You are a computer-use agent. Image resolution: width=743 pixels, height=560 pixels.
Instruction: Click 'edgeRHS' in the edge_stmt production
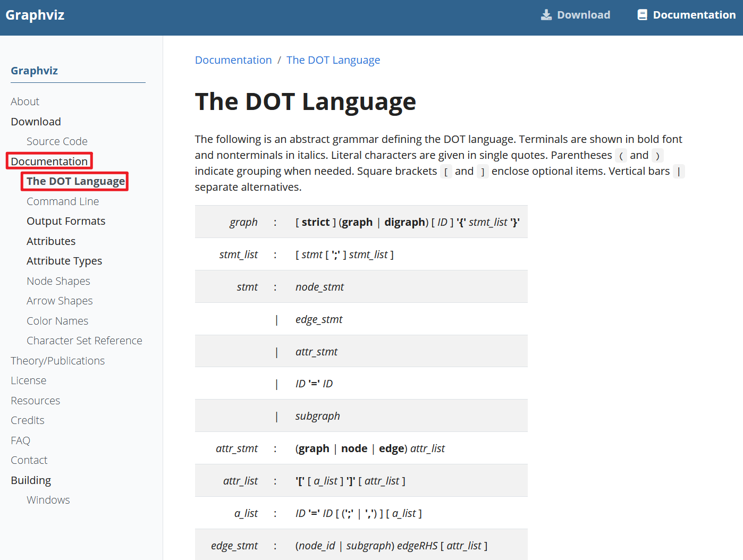tap(417, 546)
